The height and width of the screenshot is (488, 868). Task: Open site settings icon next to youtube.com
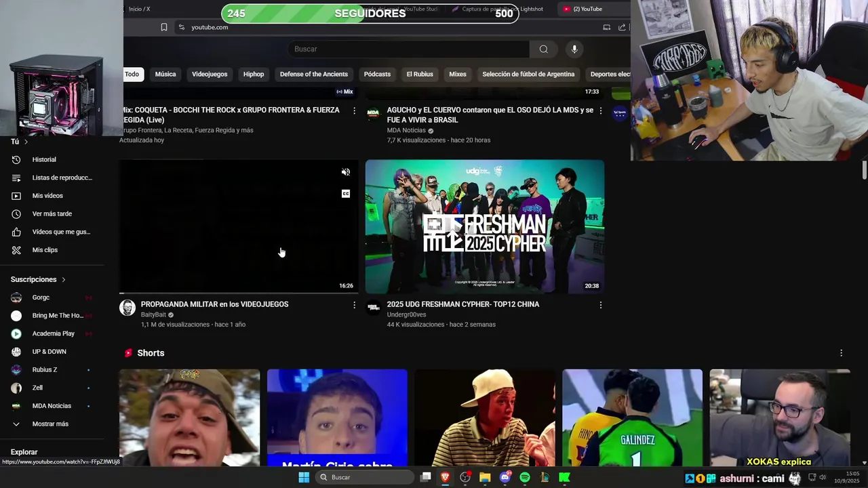point(181,27)
